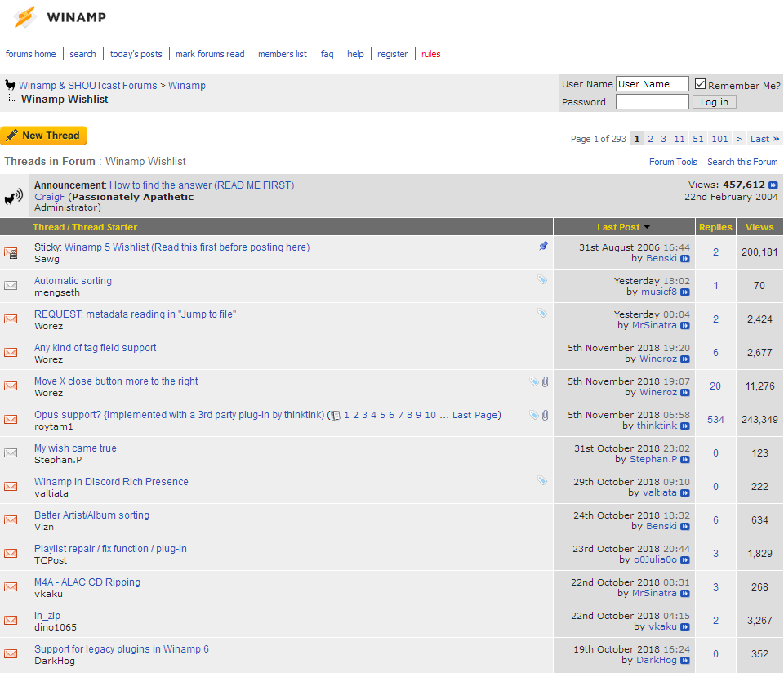Go to last post arrow in Any kind of tag field row

[685, 359]
